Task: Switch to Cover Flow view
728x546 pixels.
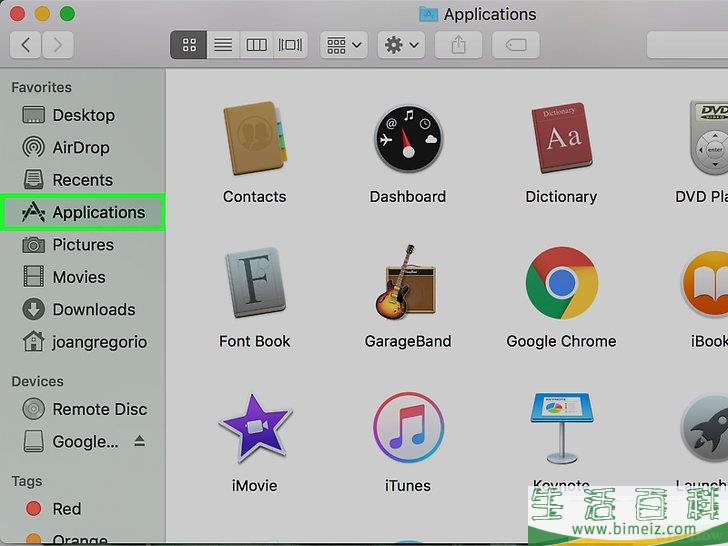Action: (291, 45)
